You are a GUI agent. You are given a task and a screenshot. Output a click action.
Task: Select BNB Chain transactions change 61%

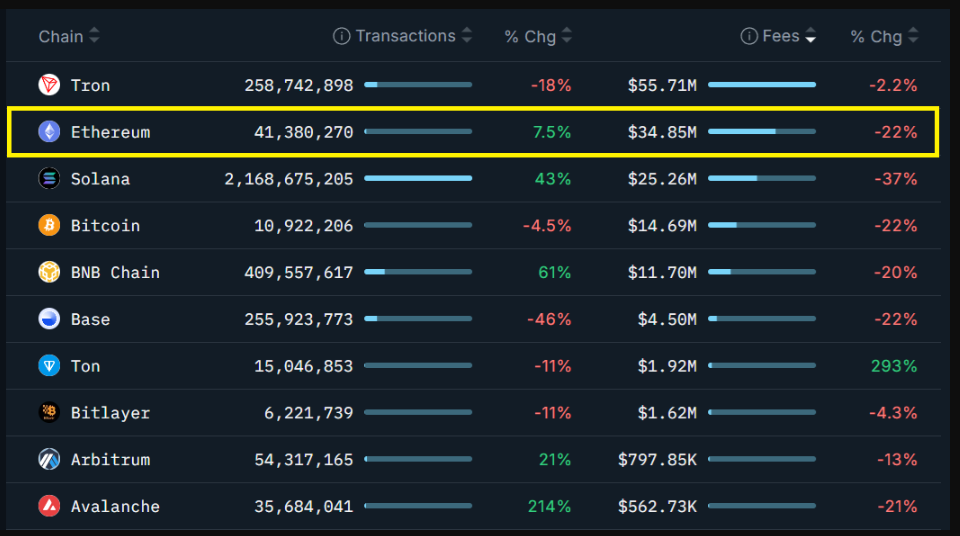pos(554,273)
